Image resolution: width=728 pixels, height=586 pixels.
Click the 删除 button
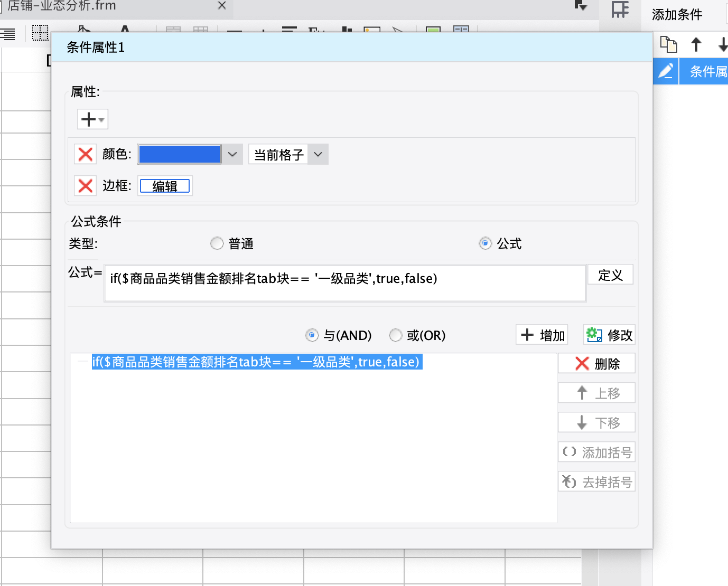pos(596,363)
